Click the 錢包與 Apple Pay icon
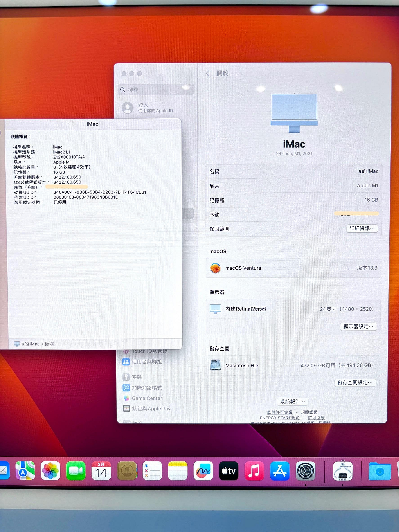This screenshot has width=399, height=532. pyautogui.click(x=126, y=408)
